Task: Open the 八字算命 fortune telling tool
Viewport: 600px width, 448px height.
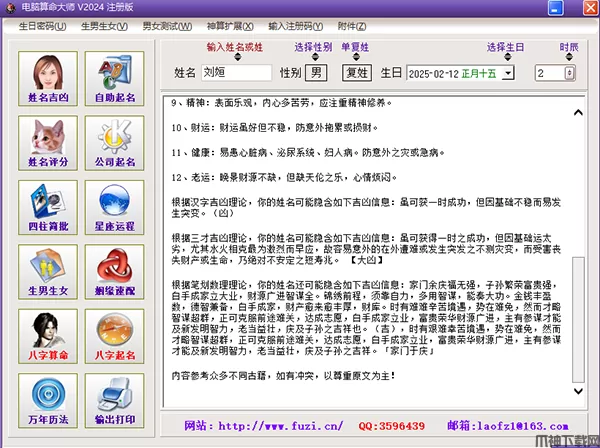Action: (48, 336)
